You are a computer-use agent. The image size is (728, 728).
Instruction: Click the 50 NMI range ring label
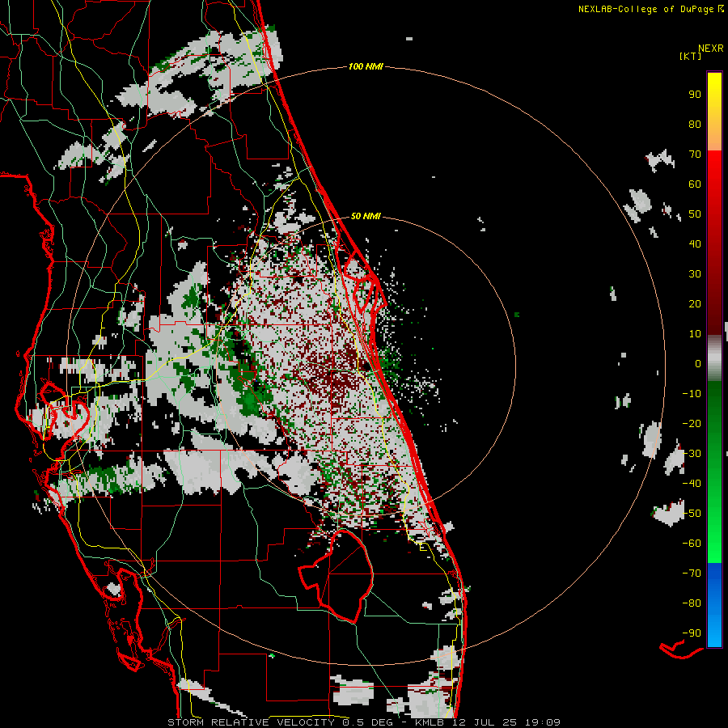[x=366, y=216]
